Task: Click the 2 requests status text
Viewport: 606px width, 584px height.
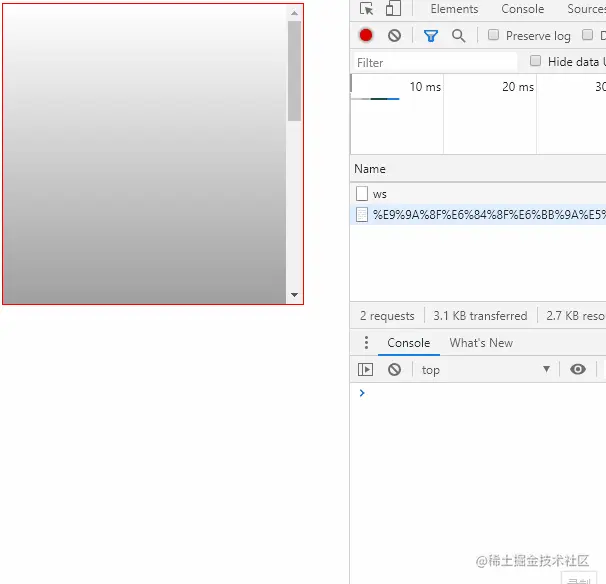Action: pyautogui.click(x=387, y=316)
